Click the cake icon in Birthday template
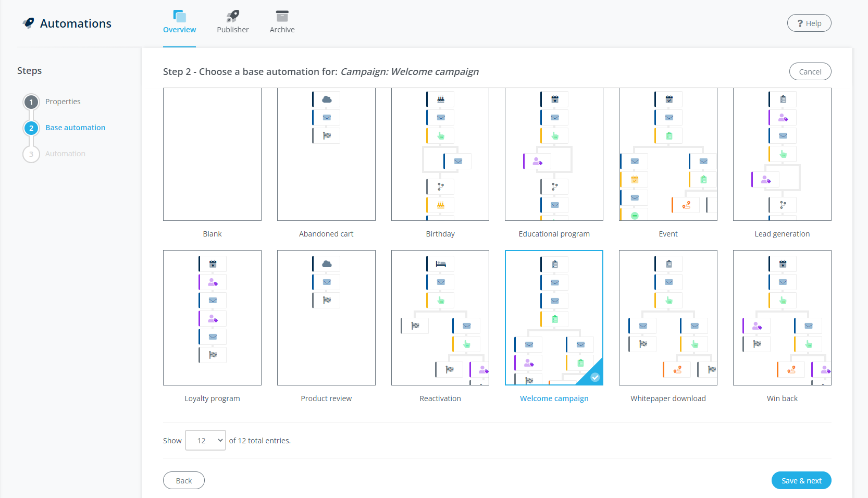The image size is (868, 498). click(x=441, y=99)
